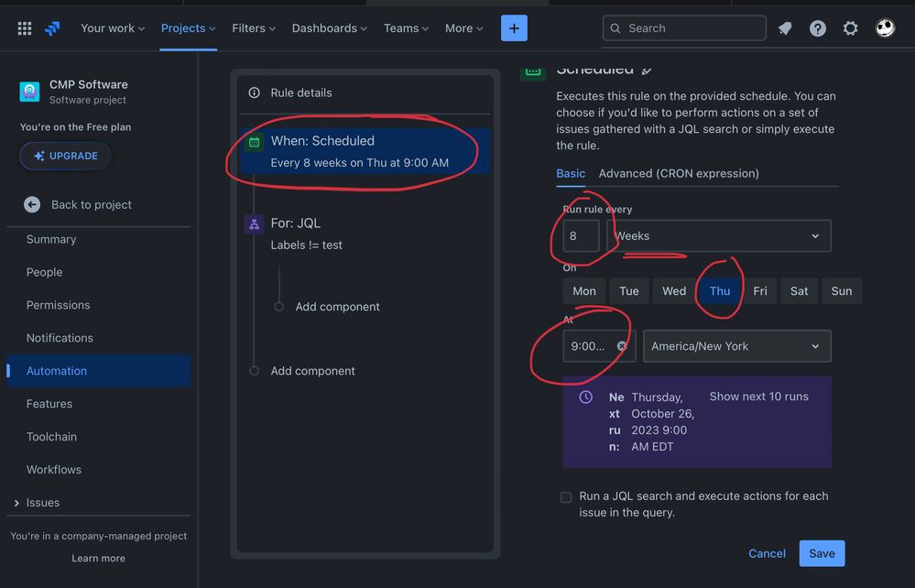This screenshot has height=588, width=915.
Task: Select the For: JQL branch component
Action: coord(365,234)
